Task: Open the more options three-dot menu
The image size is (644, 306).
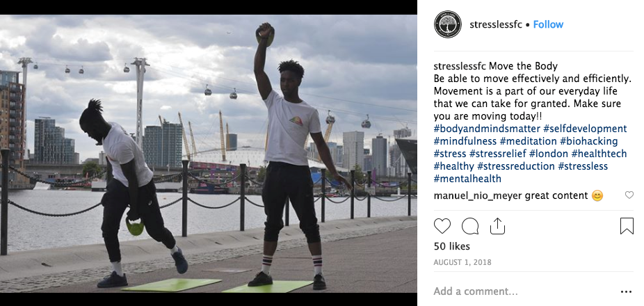Action: (x=627, y=291)
